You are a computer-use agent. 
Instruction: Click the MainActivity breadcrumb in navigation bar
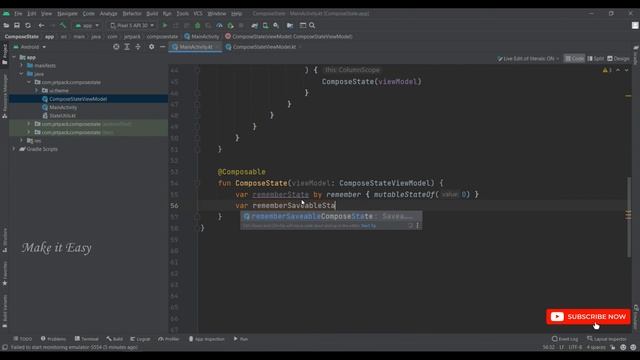(x=202, y=36)
